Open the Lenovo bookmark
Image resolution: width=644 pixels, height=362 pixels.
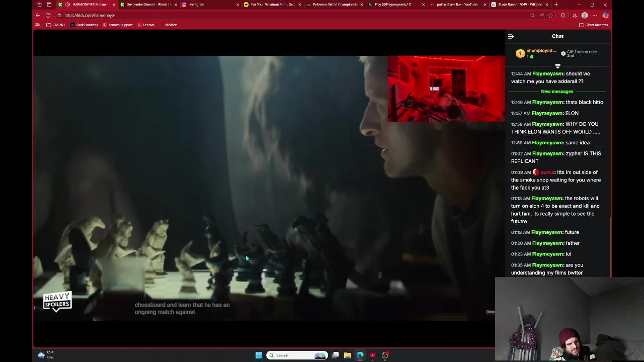pos(146,25)
